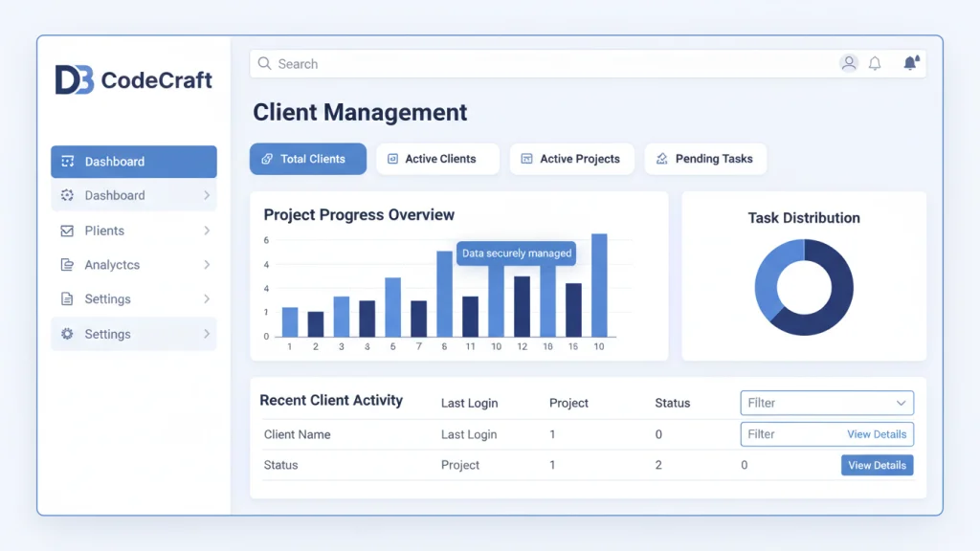Screen dimensions: 980x551
Task: Click the View Details link in Filter field
Action: tap(877, 434)
